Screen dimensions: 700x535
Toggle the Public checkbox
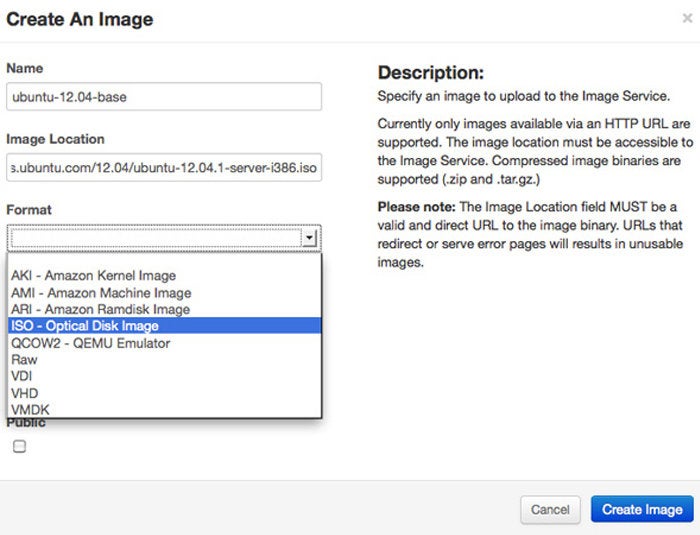[19, 446]
